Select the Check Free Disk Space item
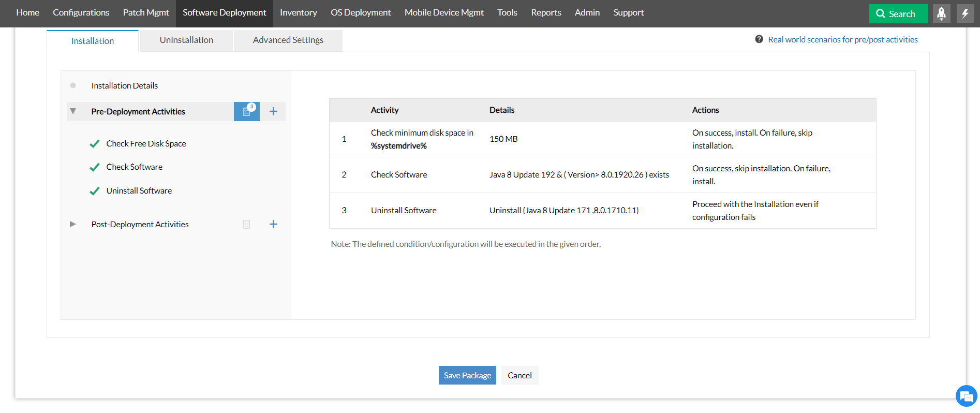This screenshot has width=980, height=413. point(146,144)
